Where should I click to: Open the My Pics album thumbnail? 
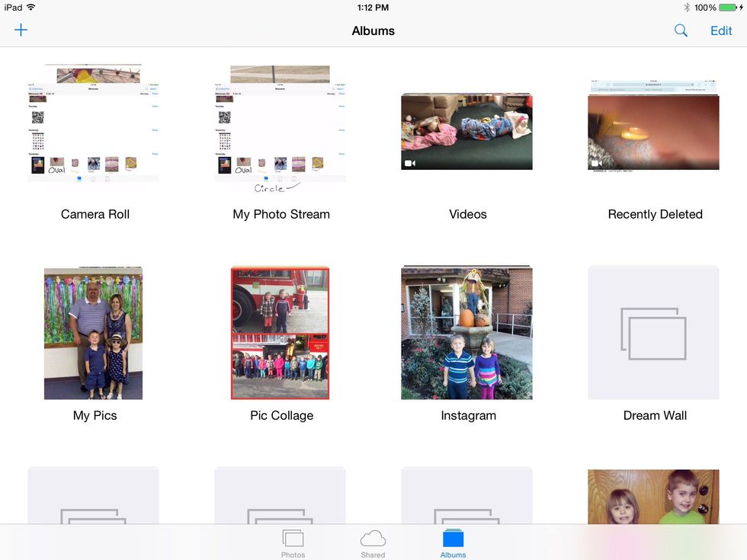click(x=93, y=333)
